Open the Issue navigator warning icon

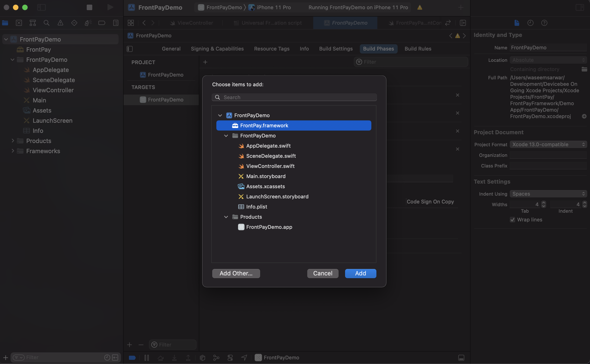pos(60,23)
